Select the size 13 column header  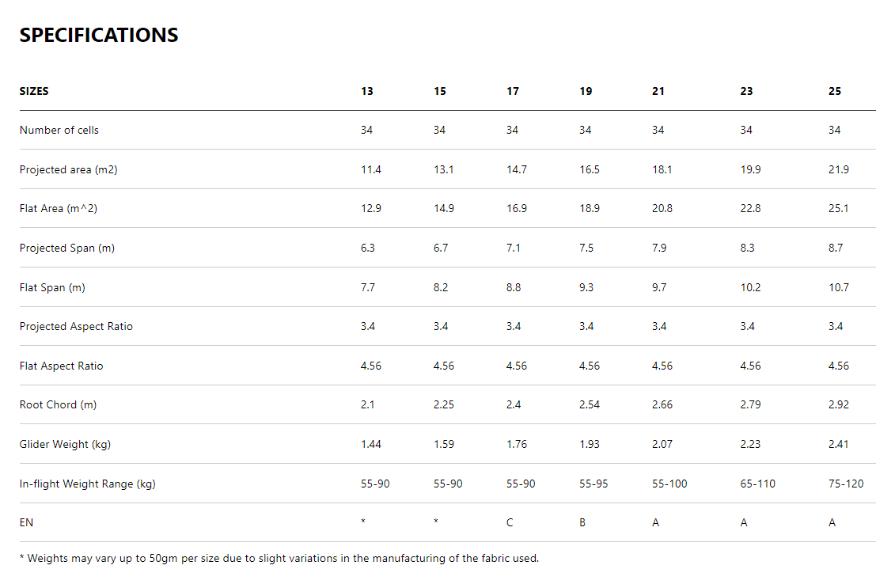point(367,91)
